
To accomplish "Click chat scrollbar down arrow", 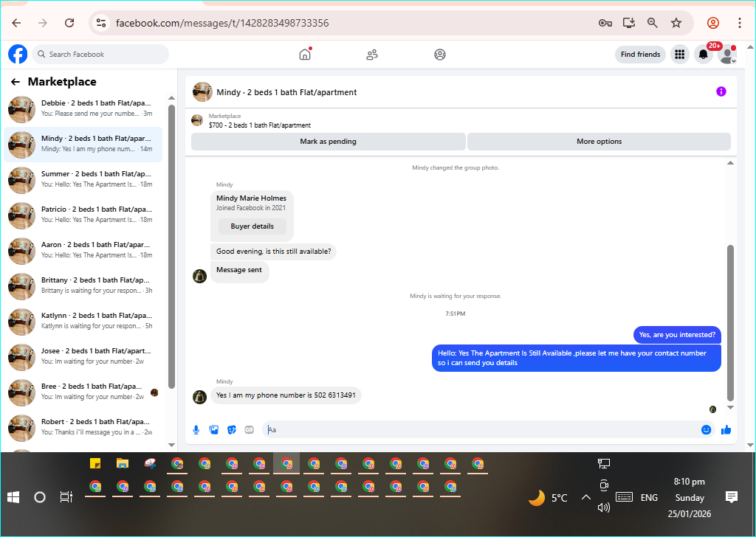I will click(730, 407).
